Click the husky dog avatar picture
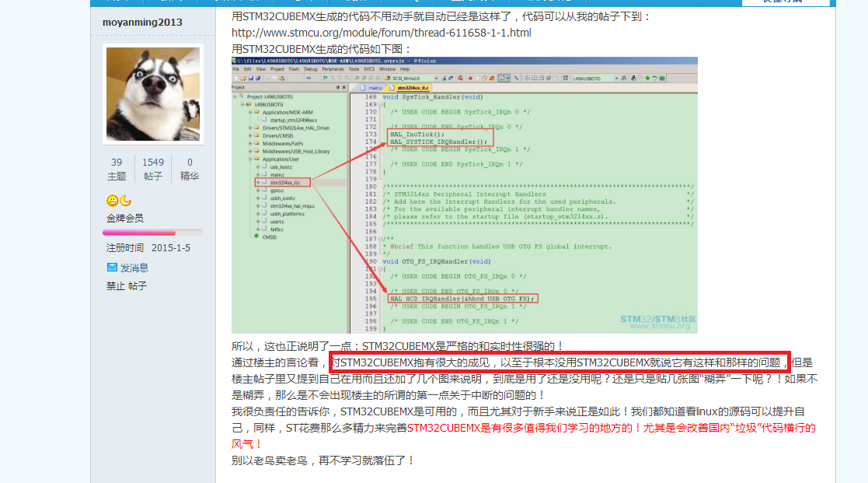Screen dimensions: 868x483 153,94
